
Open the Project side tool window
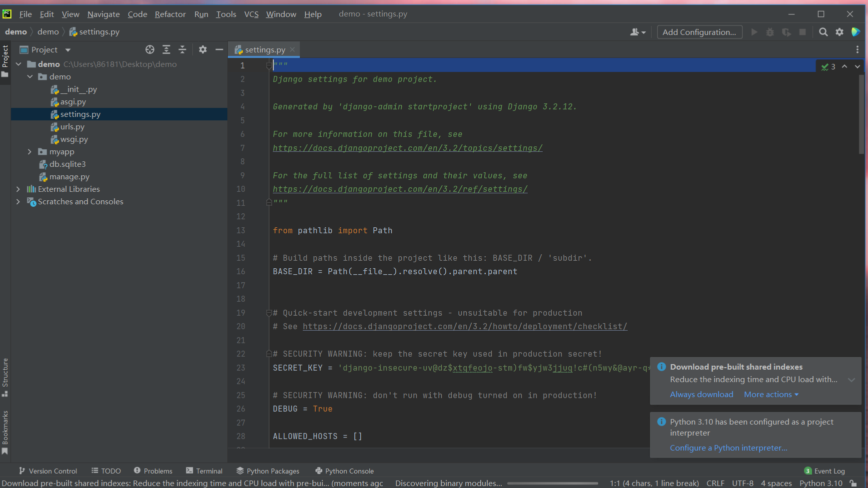tap(5, 61)
